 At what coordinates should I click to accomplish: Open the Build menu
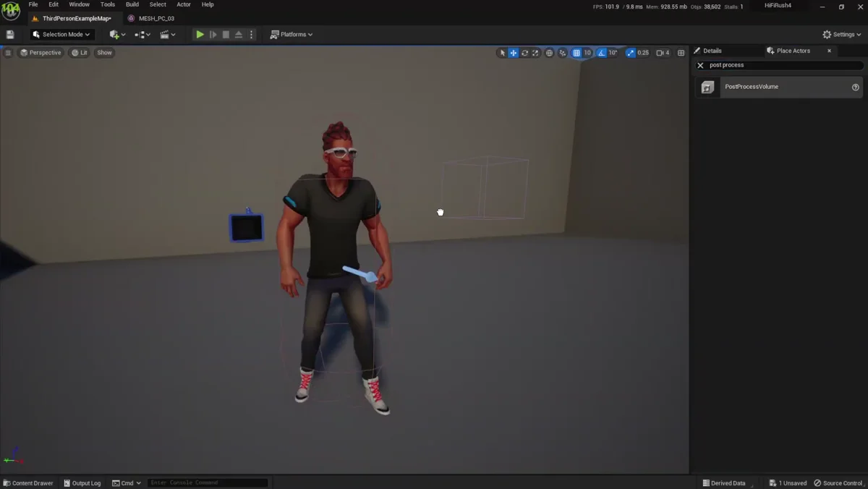(x=132, y=4)
